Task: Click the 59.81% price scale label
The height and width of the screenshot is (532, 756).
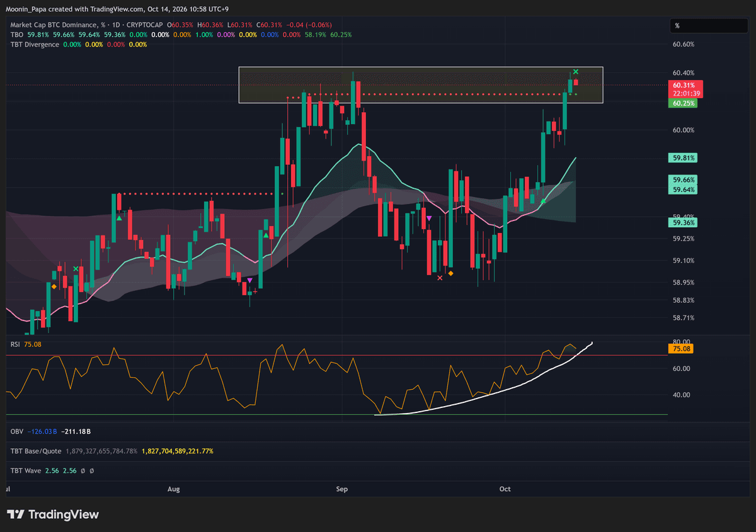Action: 684,157
